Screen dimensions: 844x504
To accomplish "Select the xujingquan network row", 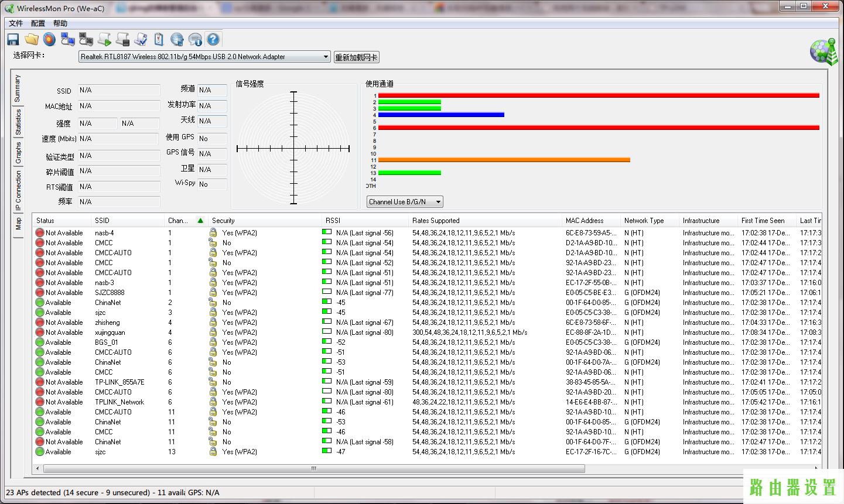I will click(427, 332).
